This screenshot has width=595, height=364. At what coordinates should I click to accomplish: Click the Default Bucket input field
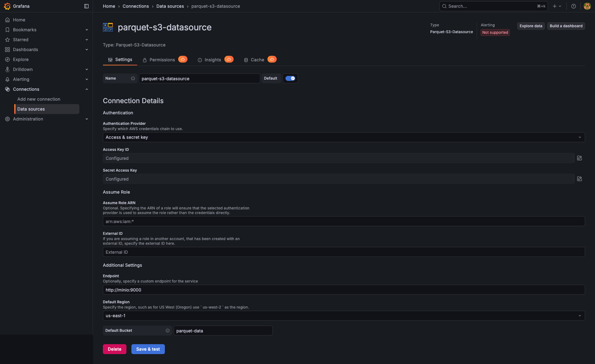click(x=223, y=331)
